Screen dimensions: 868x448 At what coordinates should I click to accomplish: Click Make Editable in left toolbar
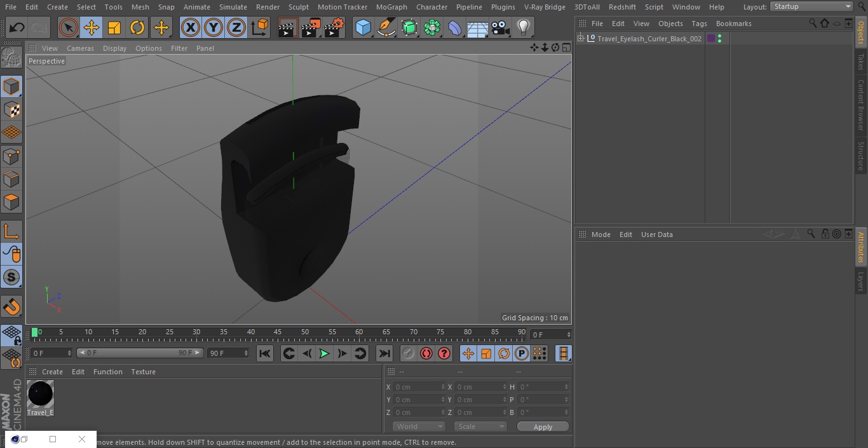pos(11,58)
